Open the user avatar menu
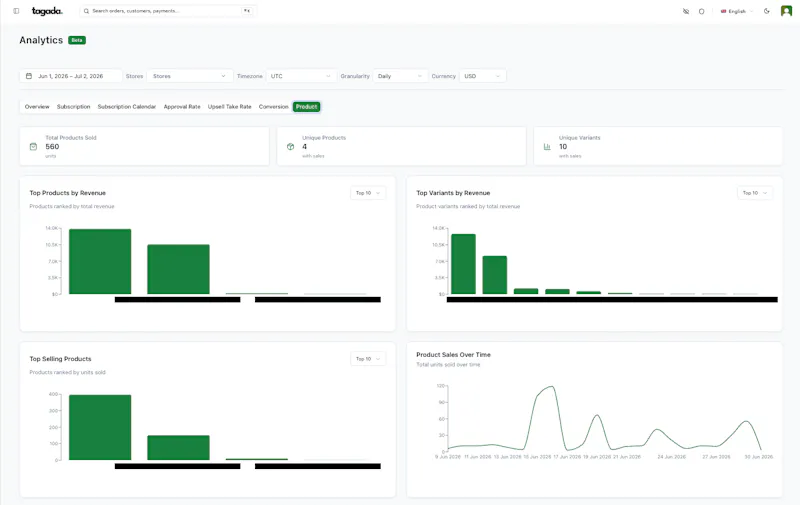Viewport: 800px width, 505px height. coord(786,11)
